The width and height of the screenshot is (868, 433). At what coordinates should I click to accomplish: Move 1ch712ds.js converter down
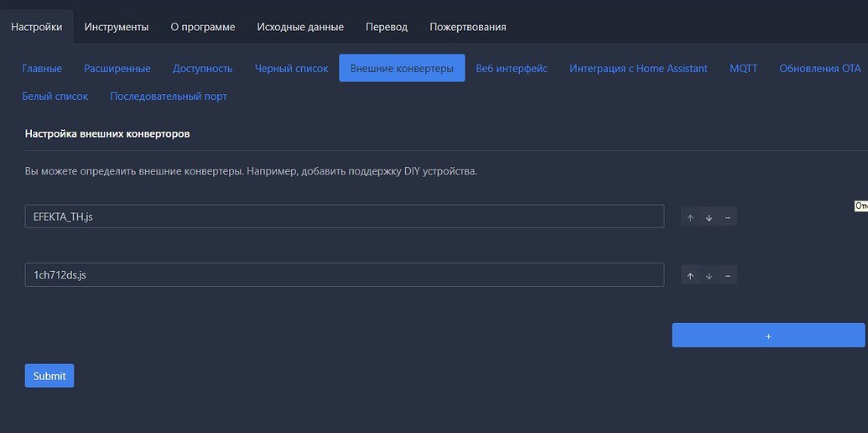pos(709,276)
